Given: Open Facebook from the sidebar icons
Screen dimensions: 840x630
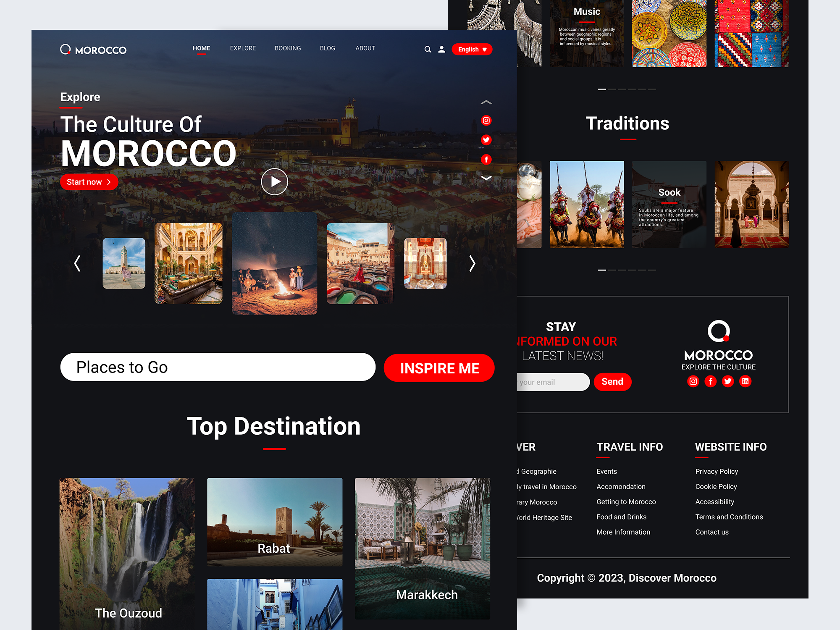Looking at the screenshot, I should tap(486, 160).
